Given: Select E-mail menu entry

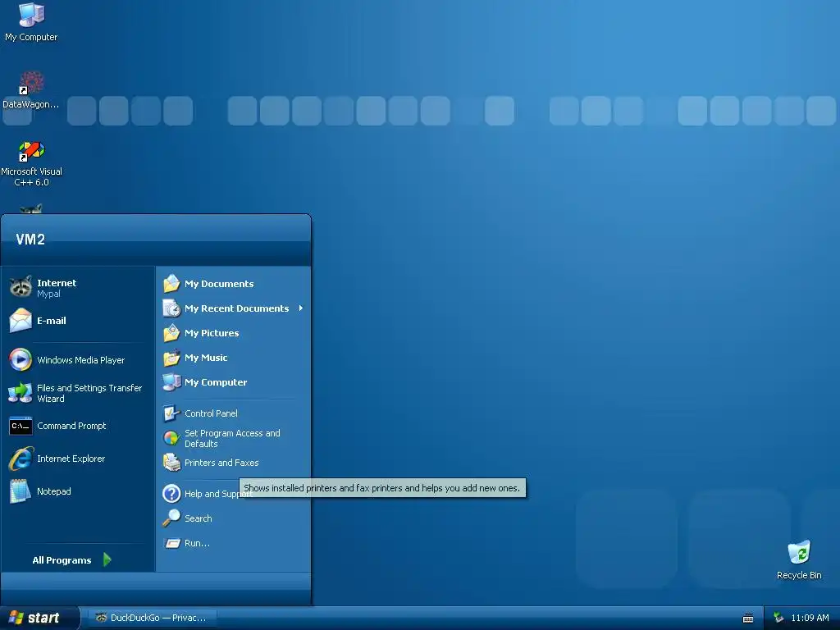Looking at the screenshot, I should (78, 321).
